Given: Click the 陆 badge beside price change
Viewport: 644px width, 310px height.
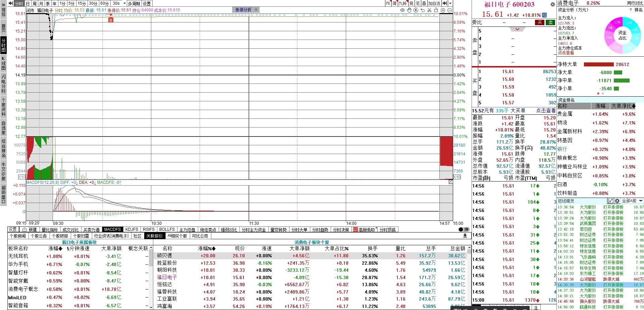Looking at the screenshot, I should point(544,15).
